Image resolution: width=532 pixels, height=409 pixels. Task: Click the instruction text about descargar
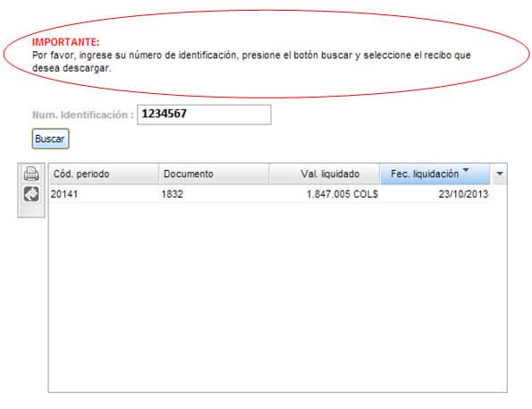[x=251, y=62]
